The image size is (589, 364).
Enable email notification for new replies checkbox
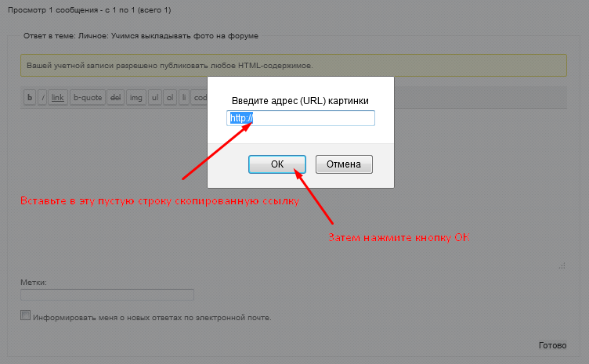[26, 316]
